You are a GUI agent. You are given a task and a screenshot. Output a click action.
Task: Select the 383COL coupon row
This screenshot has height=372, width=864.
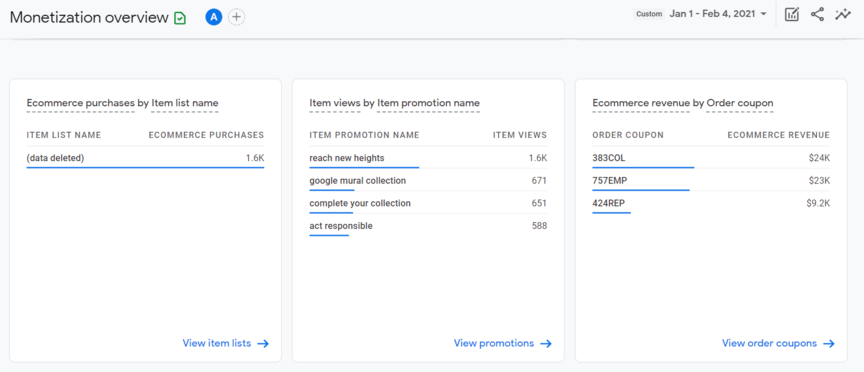(711, 158)
